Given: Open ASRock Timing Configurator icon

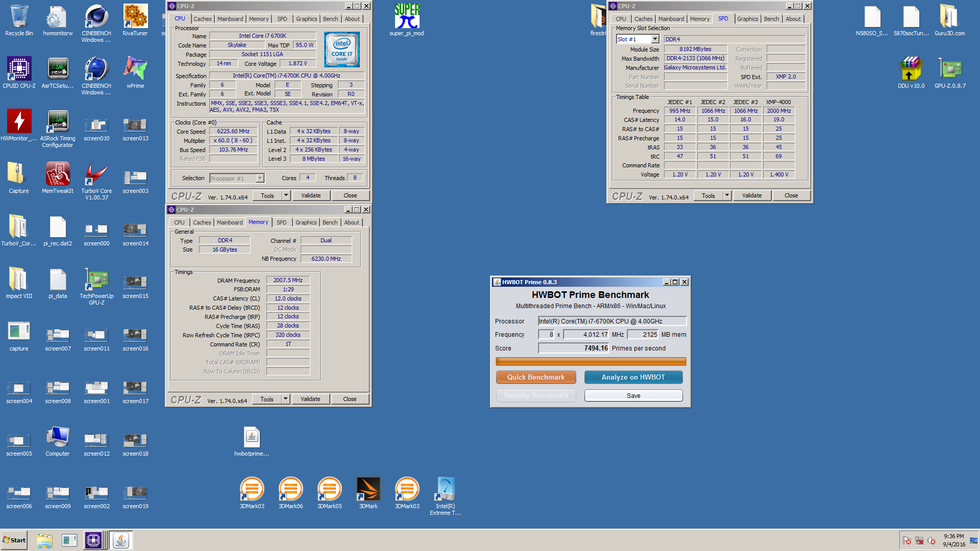Looking at the screenshot, I should click(x=58, y=129).
